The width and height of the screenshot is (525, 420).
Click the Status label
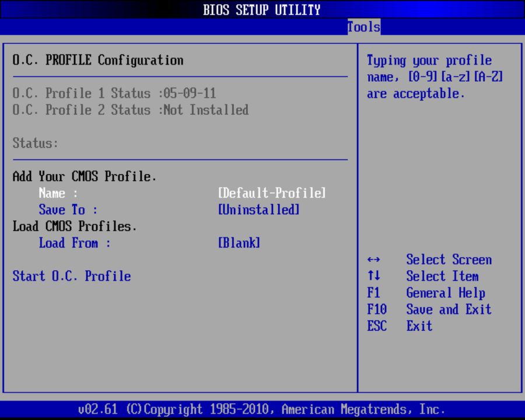coord(36,143)
